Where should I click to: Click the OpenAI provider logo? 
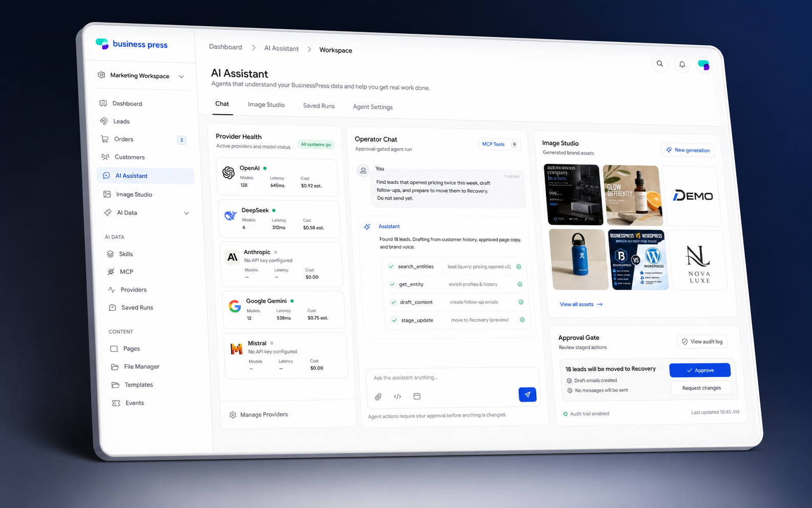pyautogui.click(x=228, y=173)
